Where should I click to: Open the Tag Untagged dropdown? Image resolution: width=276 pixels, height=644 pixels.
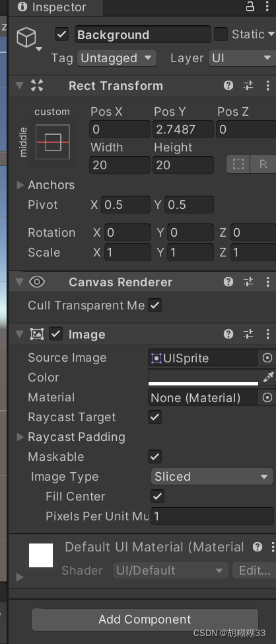pos(116,58)
